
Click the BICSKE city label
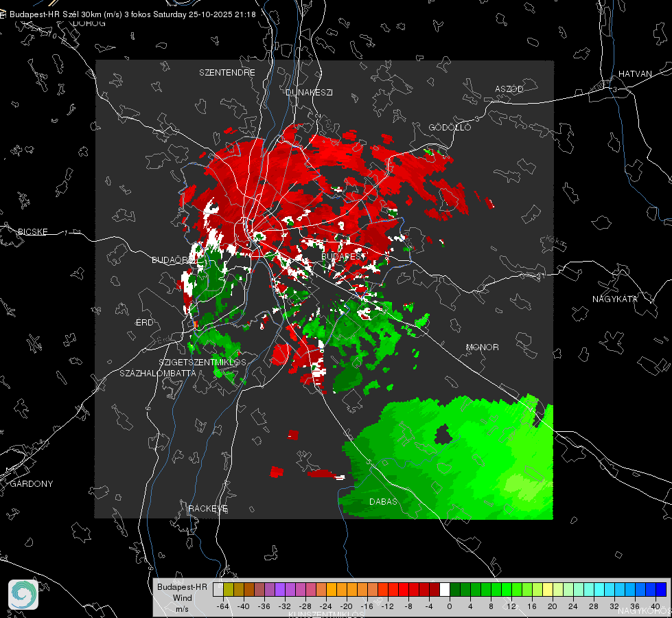32,231
